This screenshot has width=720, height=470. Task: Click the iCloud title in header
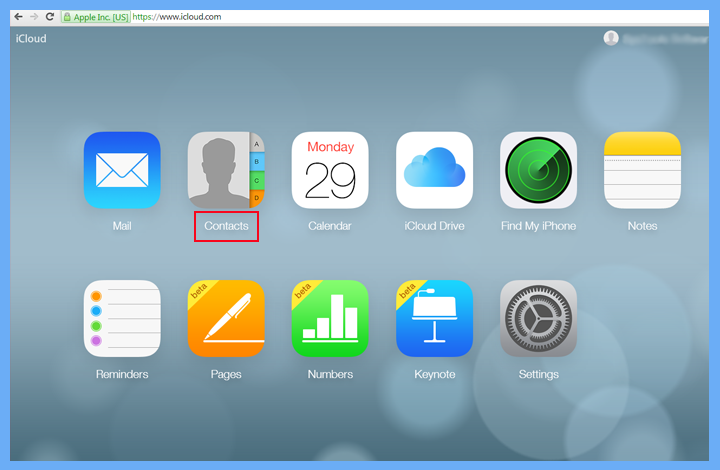click(x=31, y=39)
